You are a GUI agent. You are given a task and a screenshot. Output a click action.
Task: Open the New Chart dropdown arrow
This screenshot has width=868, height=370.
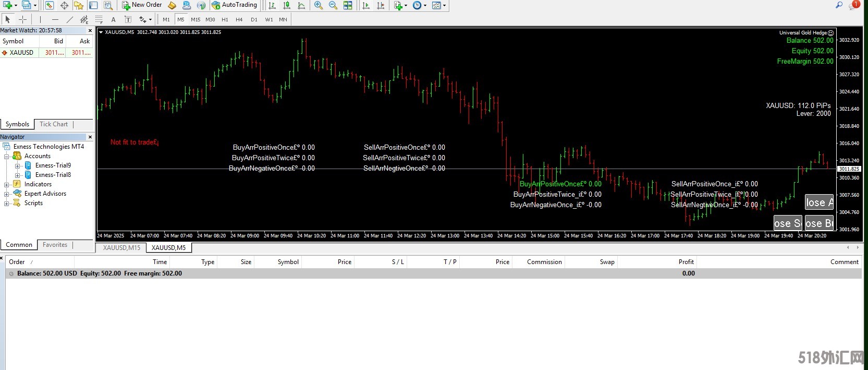tap(16, 6)
